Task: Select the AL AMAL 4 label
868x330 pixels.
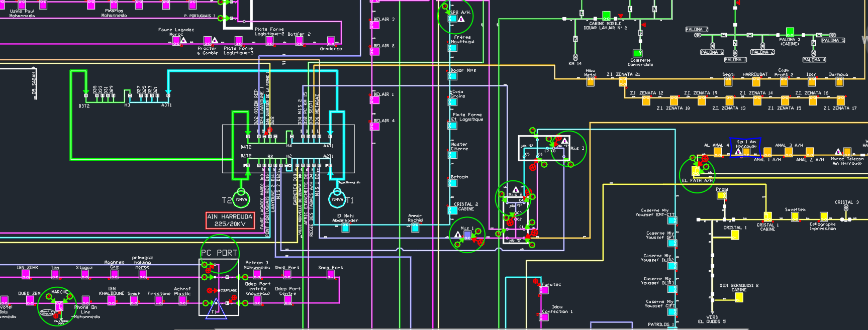Action: (716, 145)
